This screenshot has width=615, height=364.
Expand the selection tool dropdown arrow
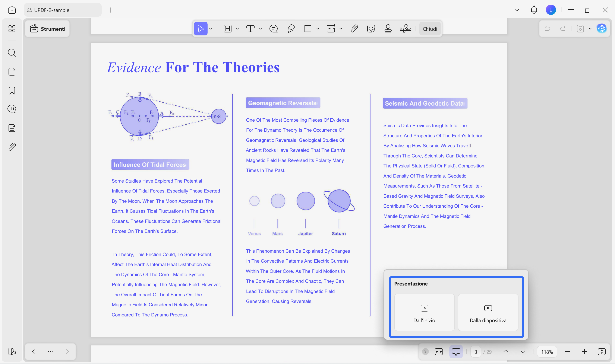click(x=211, y=29)
